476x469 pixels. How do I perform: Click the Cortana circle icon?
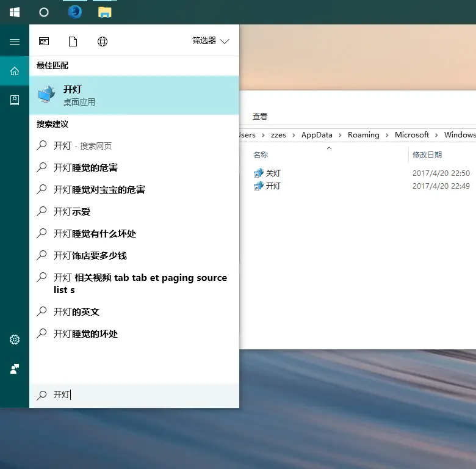tap(44, 12)
